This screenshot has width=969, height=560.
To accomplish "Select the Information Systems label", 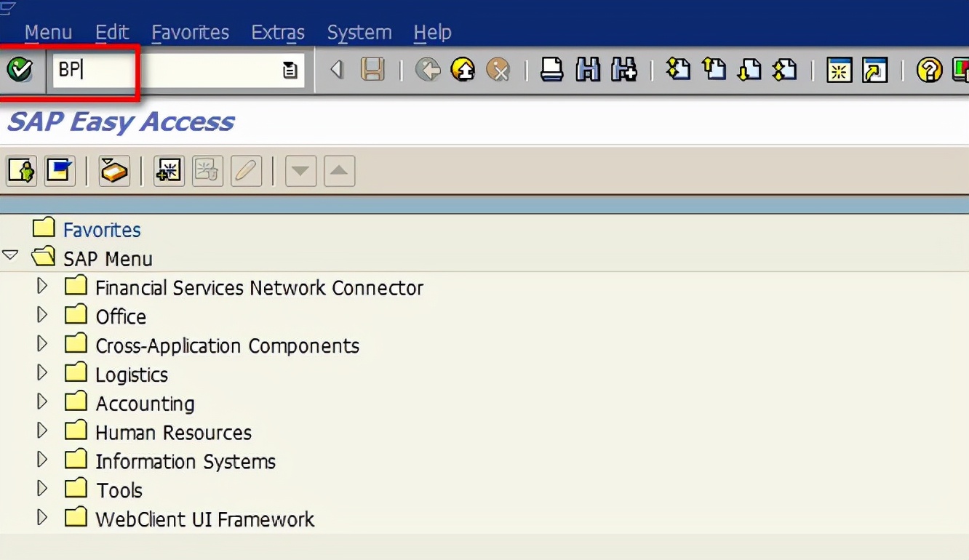I will tap(186, 462).
